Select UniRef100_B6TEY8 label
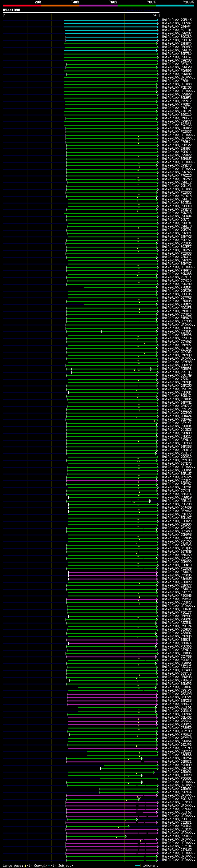Screen dimensions: 197x868 pyautogui.click(x=177, y=463)
